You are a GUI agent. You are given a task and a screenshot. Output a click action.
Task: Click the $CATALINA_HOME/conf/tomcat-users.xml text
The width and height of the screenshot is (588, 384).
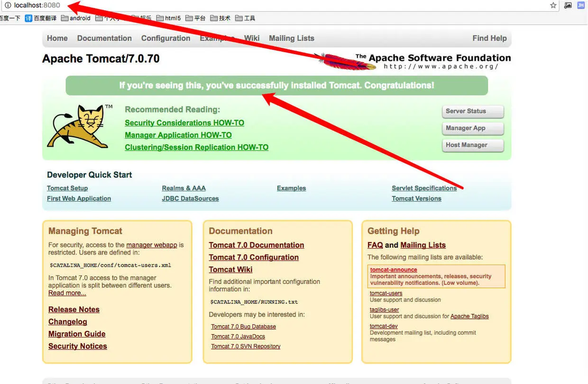pos(110,265)
